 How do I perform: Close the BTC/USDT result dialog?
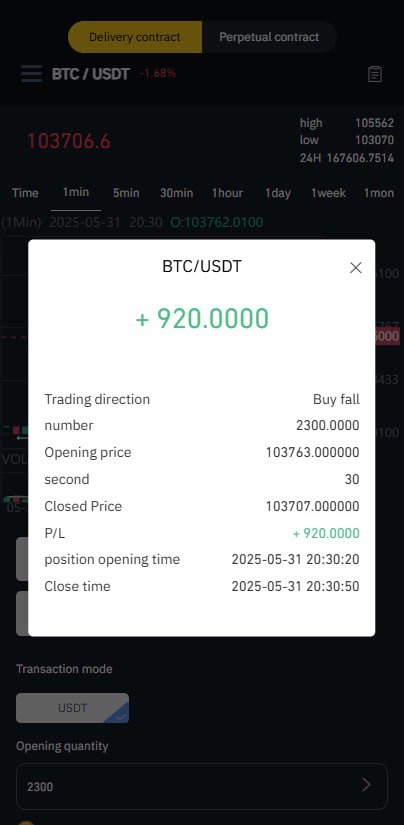point(356,268)
